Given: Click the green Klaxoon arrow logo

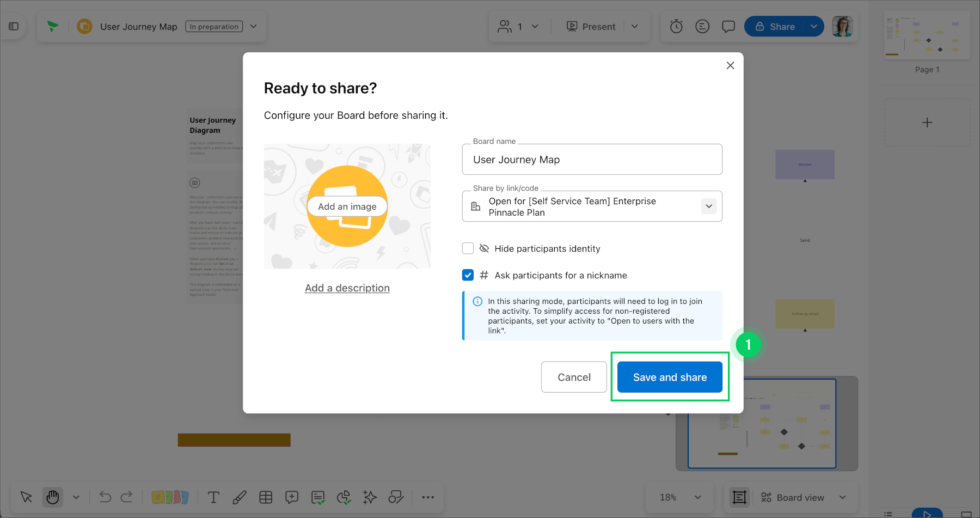Looking at the screenshot, I should 52,26.
